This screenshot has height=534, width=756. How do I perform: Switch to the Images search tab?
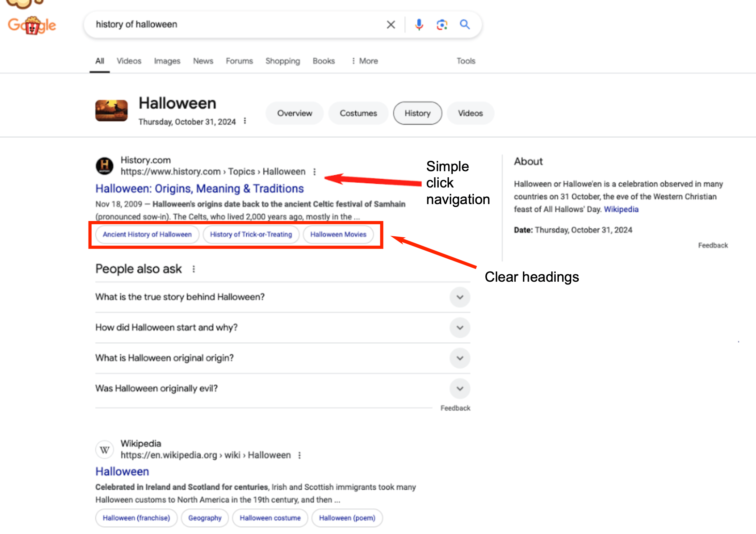tap(167, 61)
